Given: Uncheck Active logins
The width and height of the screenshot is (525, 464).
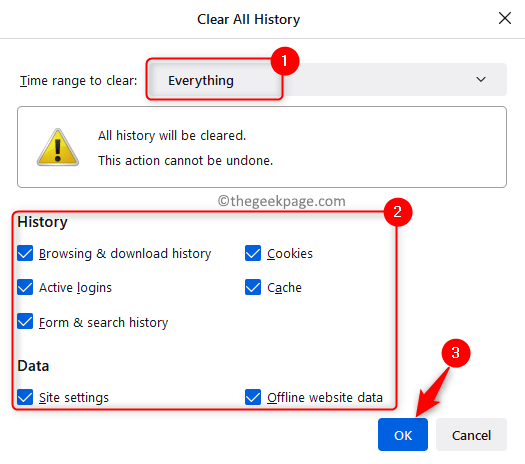Looking at the screenshot, I should pyautogui.click(x=25, y=287).
